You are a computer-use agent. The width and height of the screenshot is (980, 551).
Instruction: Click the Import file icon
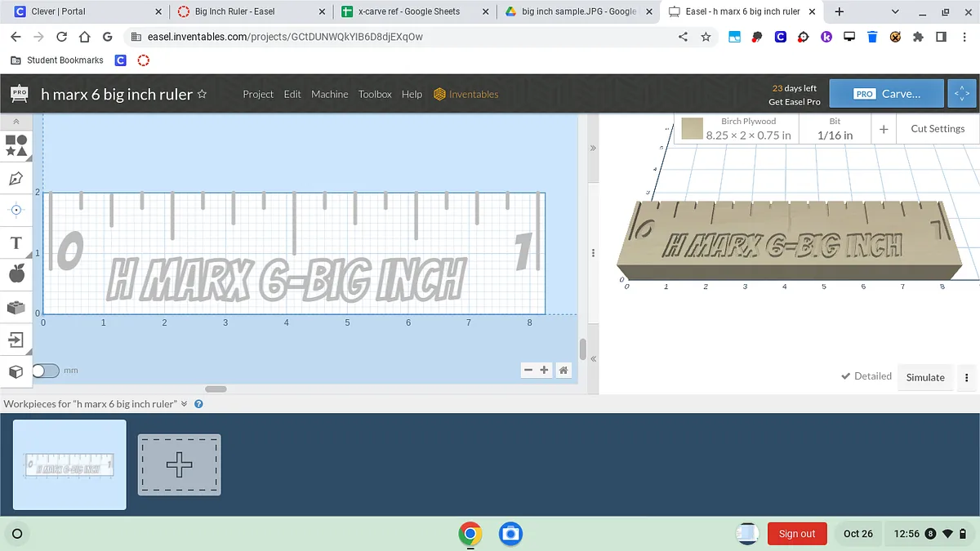coord(16,340)
